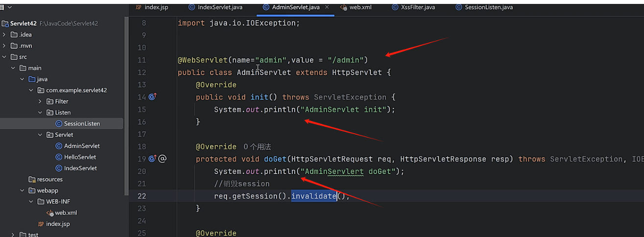Image resolution: width=644 pixels, height=237 pixels.
Task: Expand the test folder
Action: point(13,235)
